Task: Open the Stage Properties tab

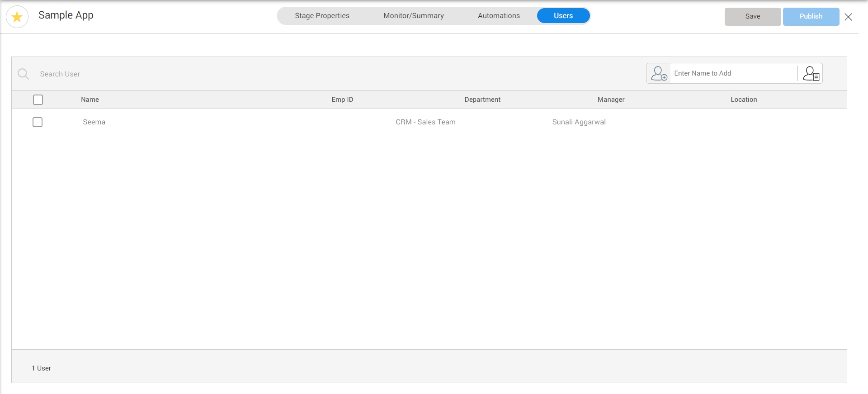Action: [322, 16]
